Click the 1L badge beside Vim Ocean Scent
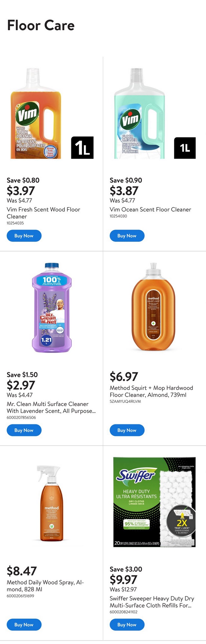206x644 pixels. [x=185, y=148]
